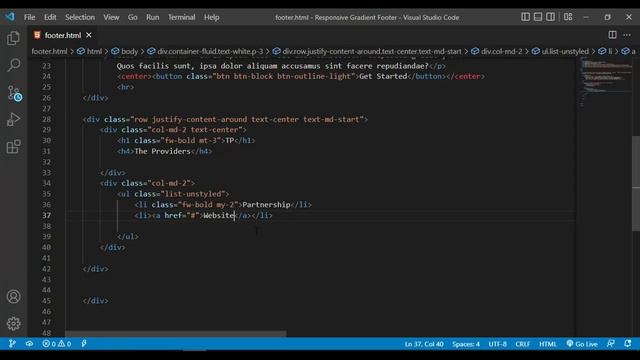
Task: Click Ln 37, Col 40 cursor position
Action: pos(424,344)
